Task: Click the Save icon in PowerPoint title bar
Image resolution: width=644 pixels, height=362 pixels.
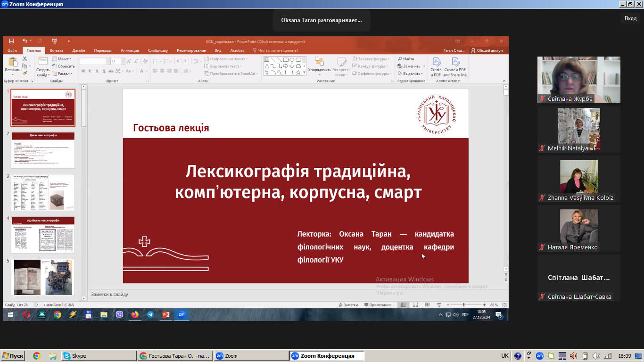Action: (11, 41)
